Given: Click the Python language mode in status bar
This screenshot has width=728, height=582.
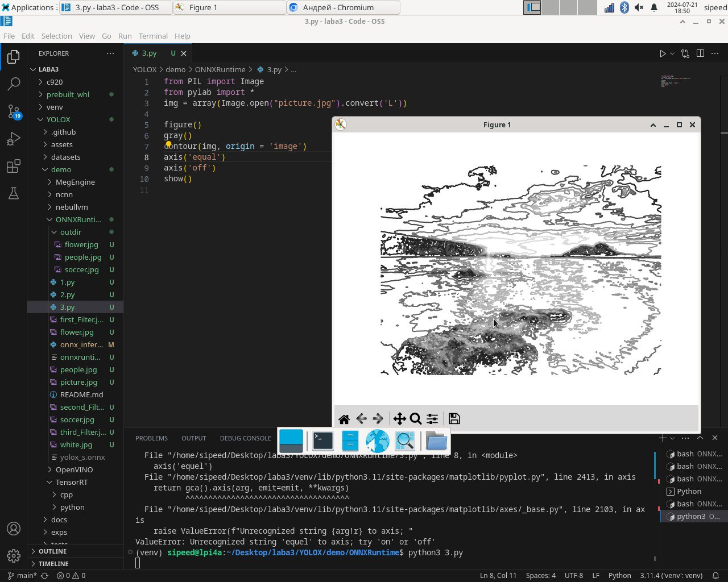Looking at the screenshot, I should click(x=619, y=575).
